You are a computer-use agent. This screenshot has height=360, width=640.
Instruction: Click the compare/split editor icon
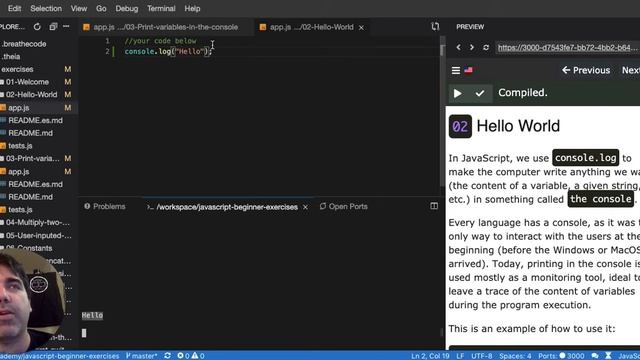point(435,27)
